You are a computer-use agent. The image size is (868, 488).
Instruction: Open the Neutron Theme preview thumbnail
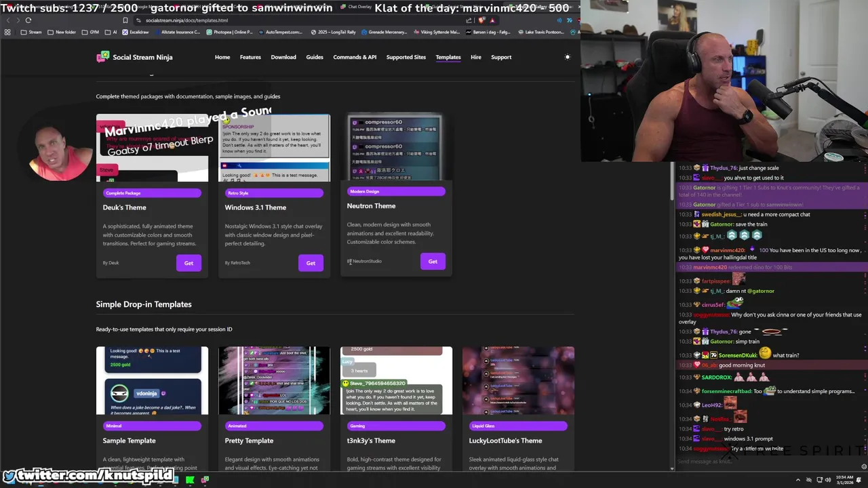pyautogui.click(x=396, y=147)
